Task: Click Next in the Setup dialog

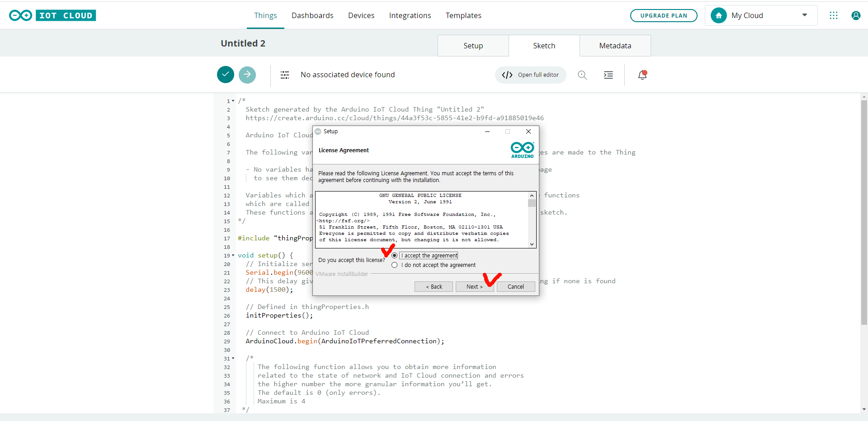Action: coord(475,287)
